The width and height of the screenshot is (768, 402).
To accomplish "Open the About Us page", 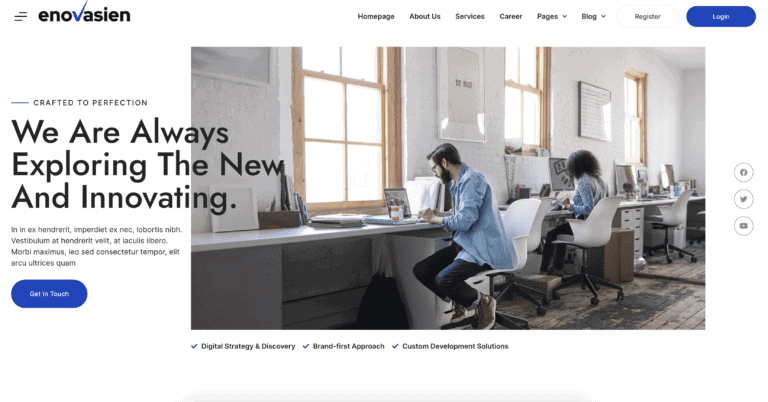I will click(425, 16).
